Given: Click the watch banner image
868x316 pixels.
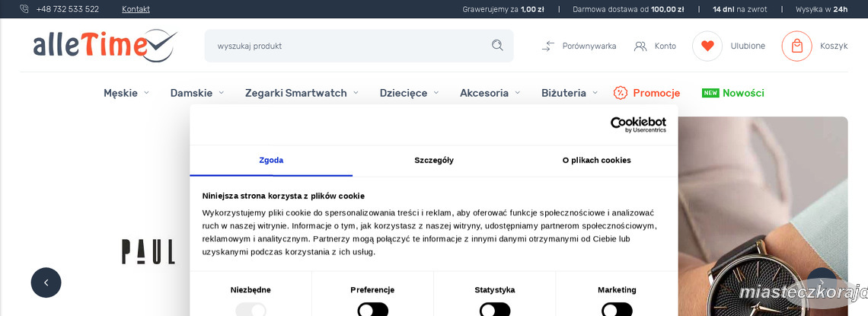Looking at the screenshot, I should (x=763, y=215).
